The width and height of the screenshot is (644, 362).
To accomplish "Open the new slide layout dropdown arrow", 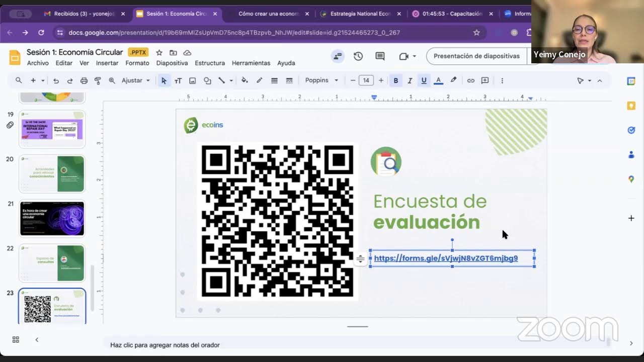I will coord(43,80).
